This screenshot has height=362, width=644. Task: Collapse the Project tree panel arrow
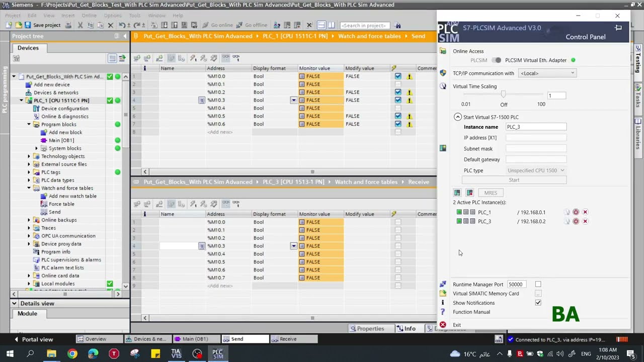[125, 36]
